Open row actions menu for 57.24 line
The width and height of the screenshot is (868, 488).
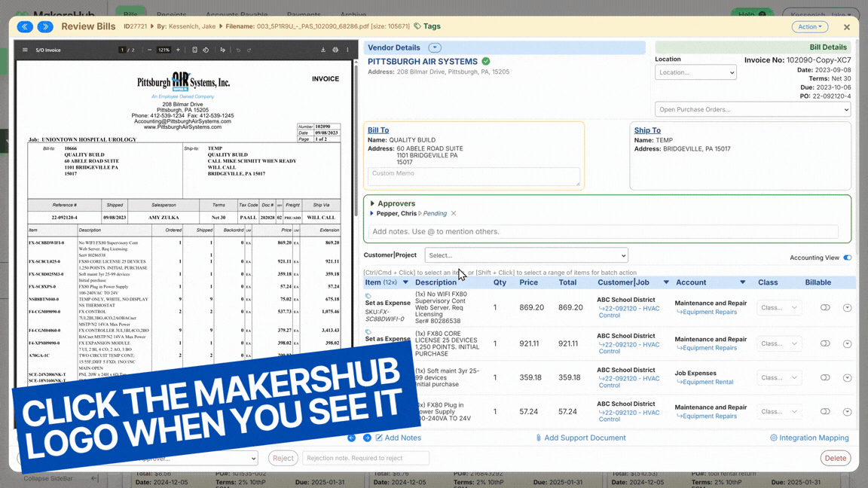tap(847, 412)
